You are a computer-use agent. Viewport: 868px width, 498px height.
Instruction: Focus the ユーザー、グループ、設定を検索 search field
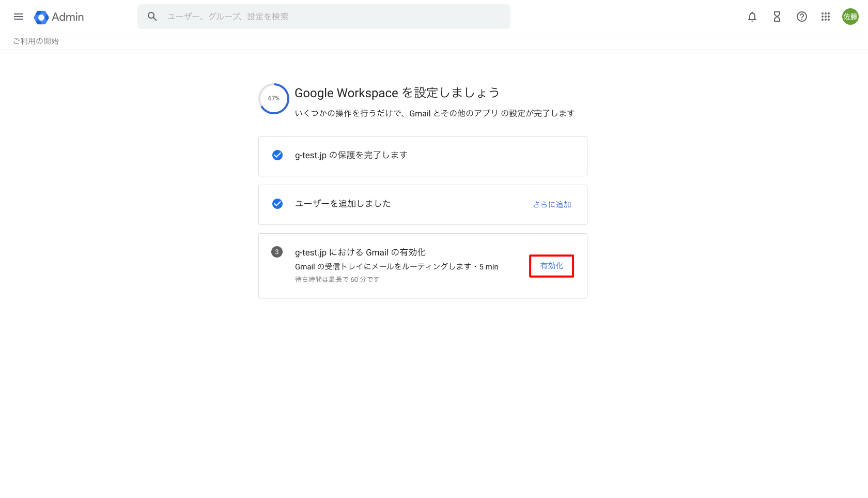pyautogui.click(x=324, y=17)
